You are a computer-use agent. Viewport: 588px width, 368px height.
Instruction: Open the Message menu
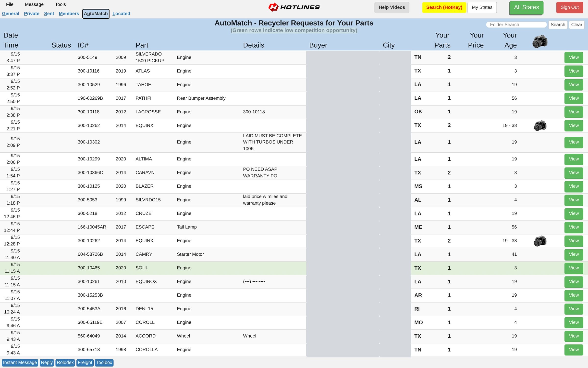34,4
